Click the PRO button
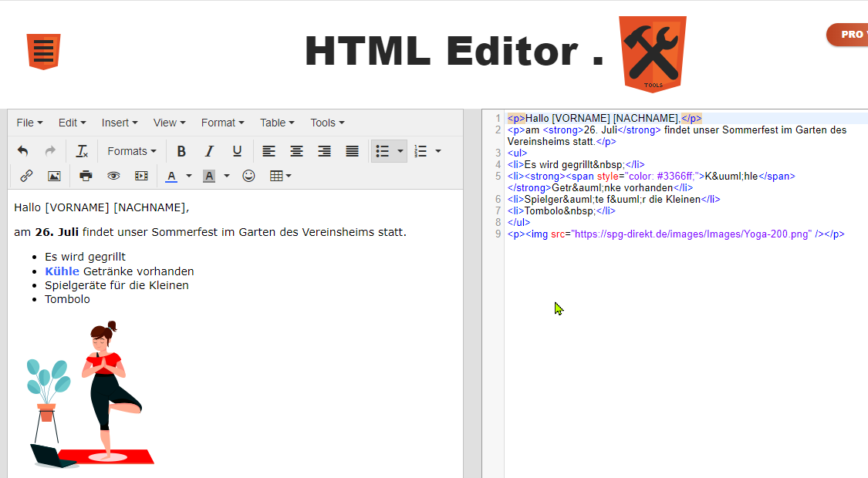Screen dimensions: 868x478 [x=850, y=35]
